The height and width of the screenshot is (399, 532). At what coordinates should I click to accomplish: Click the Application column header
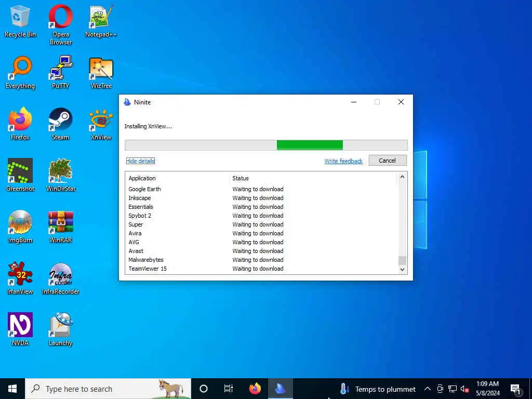click(177, 178)
